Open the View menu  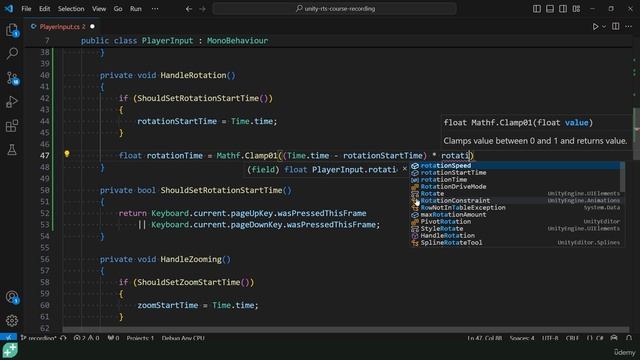click(x=99, y=9)
